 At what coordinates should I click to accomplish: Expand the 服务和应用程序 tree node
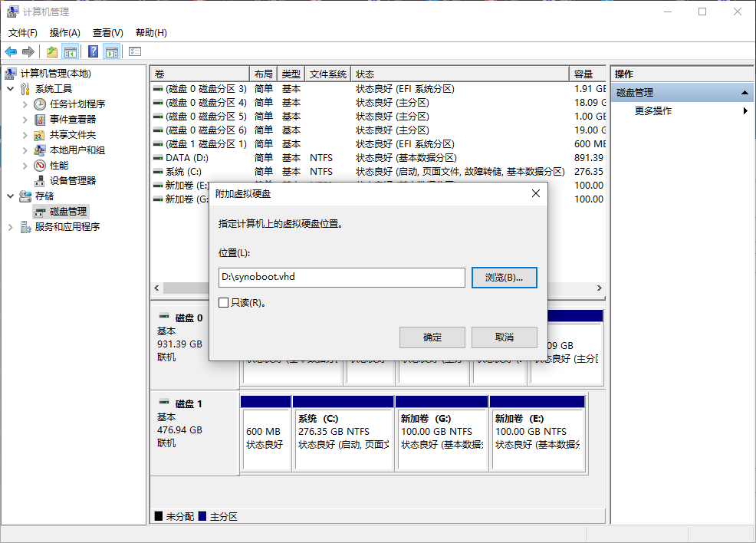click(11, 227)
